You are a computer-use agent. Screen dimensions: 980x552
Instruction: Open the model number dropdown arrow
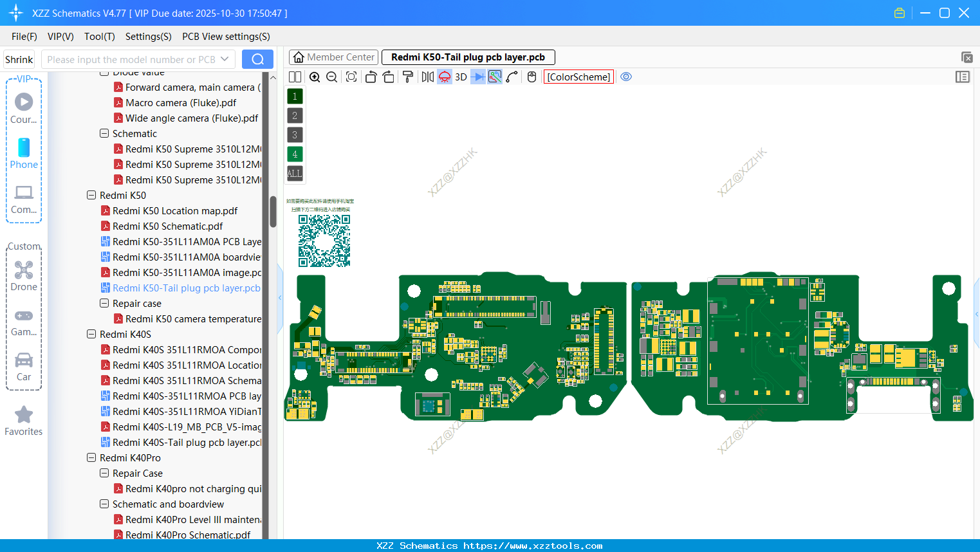click(x=225, y=59)
